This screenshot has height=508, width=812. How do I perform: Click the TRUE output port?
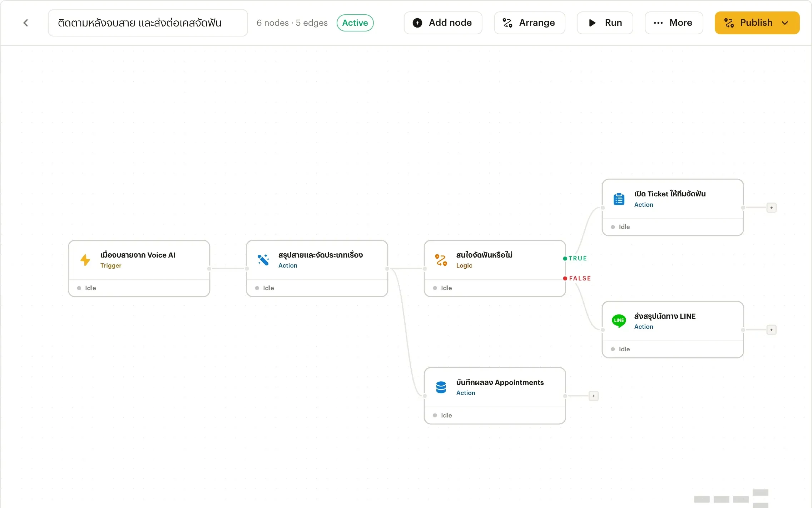point(565,258)
